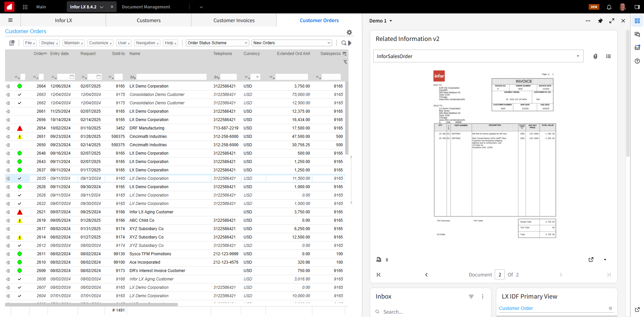Click the Customer Orders heading link
Screen dimensions: 644x317
point(25,31)
